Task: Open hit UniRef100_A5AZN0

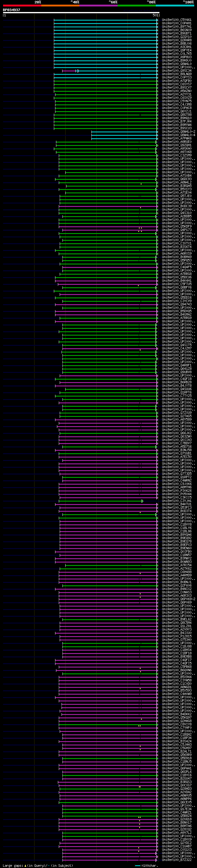Action: [177, 91]
